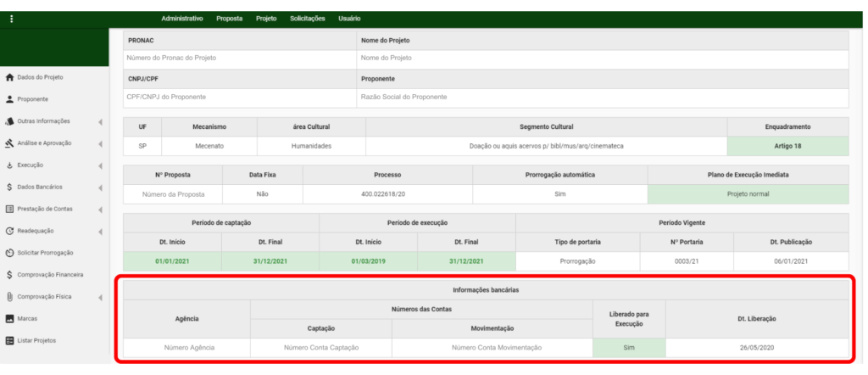The image size is (868, 375).
Task: Open Listar Projetos link
Action: (x=36, y=341)
